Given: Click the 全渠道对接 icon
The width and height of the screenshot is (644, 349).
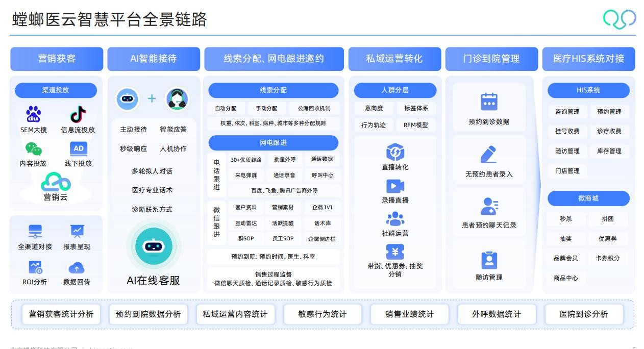Looking at the screenshot, I should click(x=35, y=232).
